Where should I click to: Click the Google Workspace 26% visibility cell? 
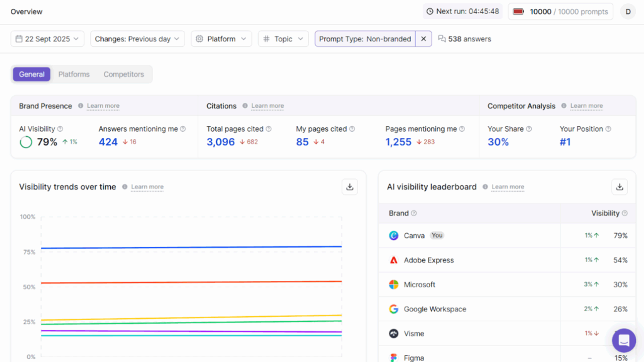coord(598,309)
